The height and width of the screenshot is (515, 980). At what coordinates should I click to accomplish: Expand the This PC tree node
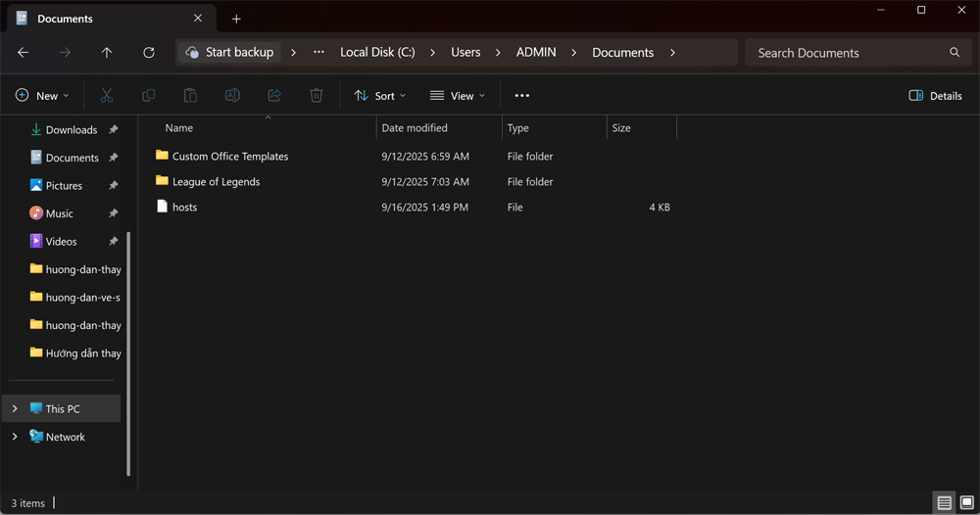[x=15, y=408]
